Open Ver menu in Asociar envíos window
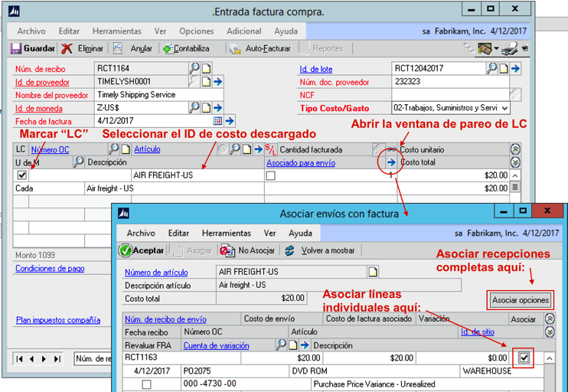Viewport: 568px width, 392px height. 270,233
